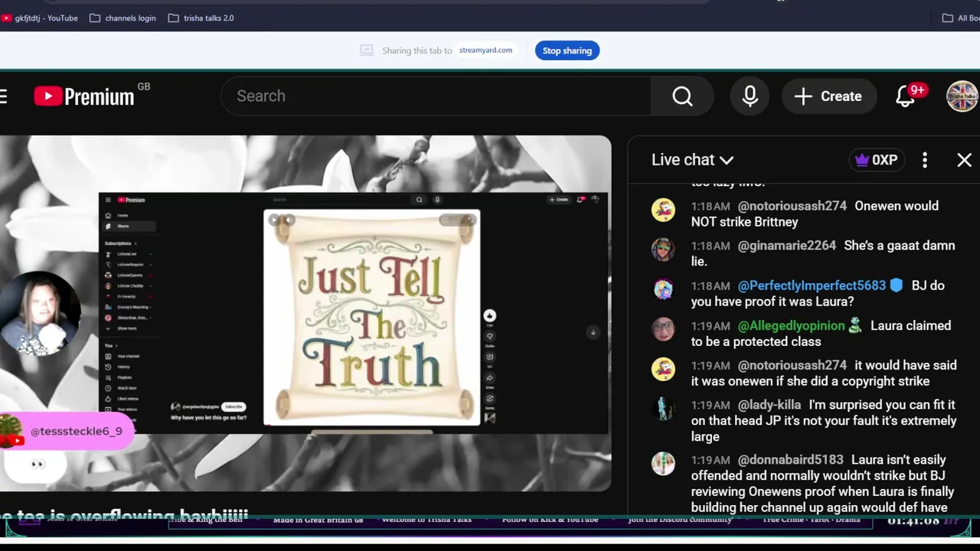980x551 pixels.
Task: Click the 01:41:08 stream timer
Action: pos(913,521)
